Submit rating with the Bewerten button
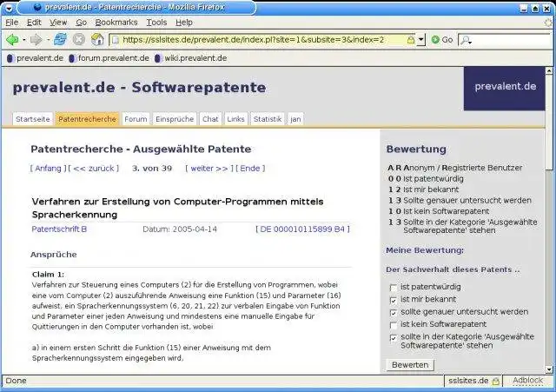 [x=410, y=365]
